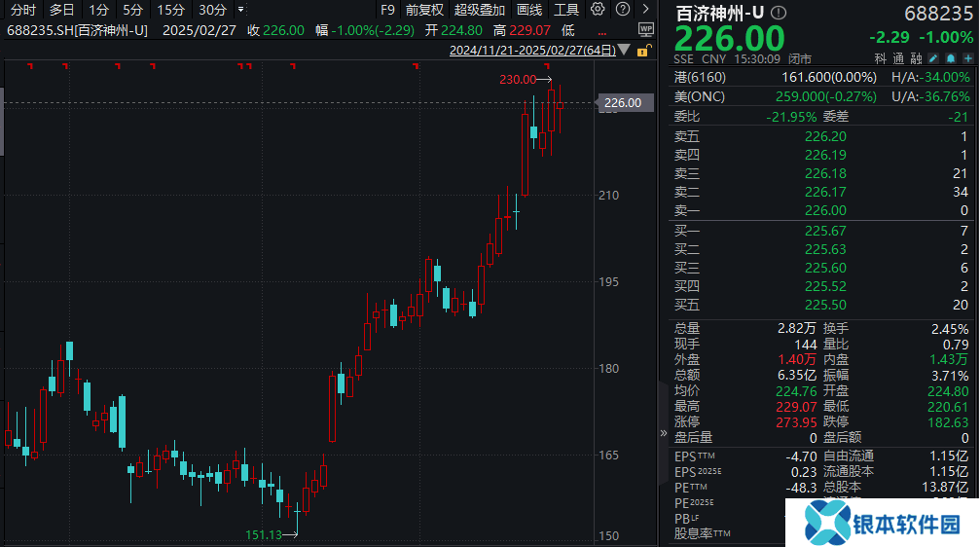Open the date range dropdown triangle
Viewport: 980px width, 547px height.
pyautogui.click(x=622, y=50)
